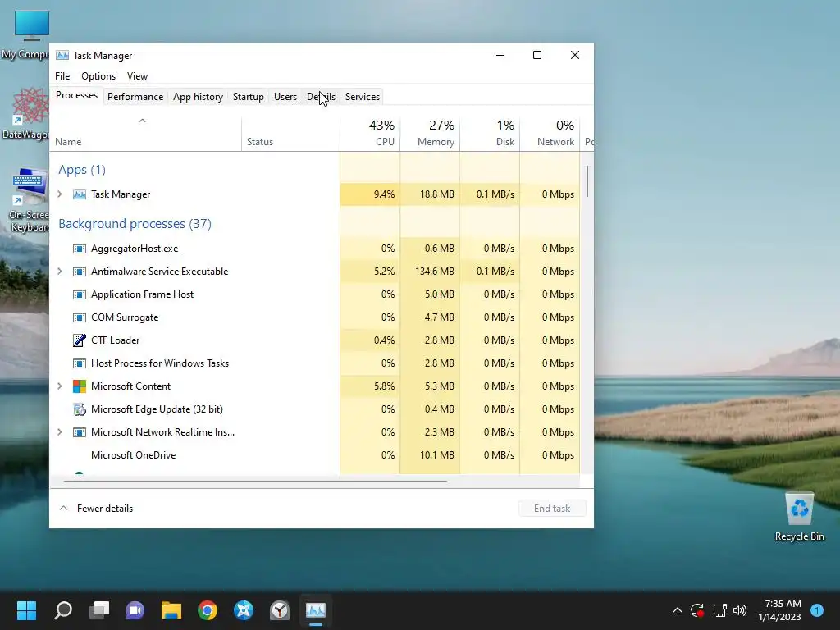Open the clock showing 7:35 AM
This screenshot has width=840, height=630.
coord(779,610)
